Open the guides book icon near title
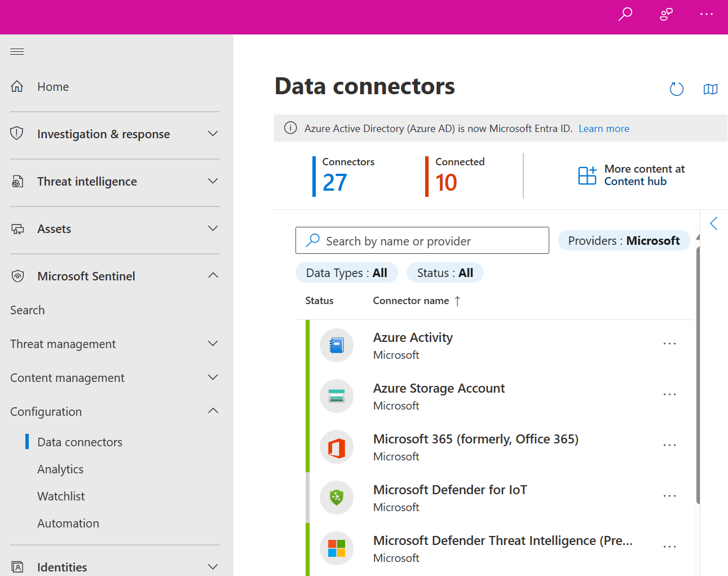 (711, 89)
